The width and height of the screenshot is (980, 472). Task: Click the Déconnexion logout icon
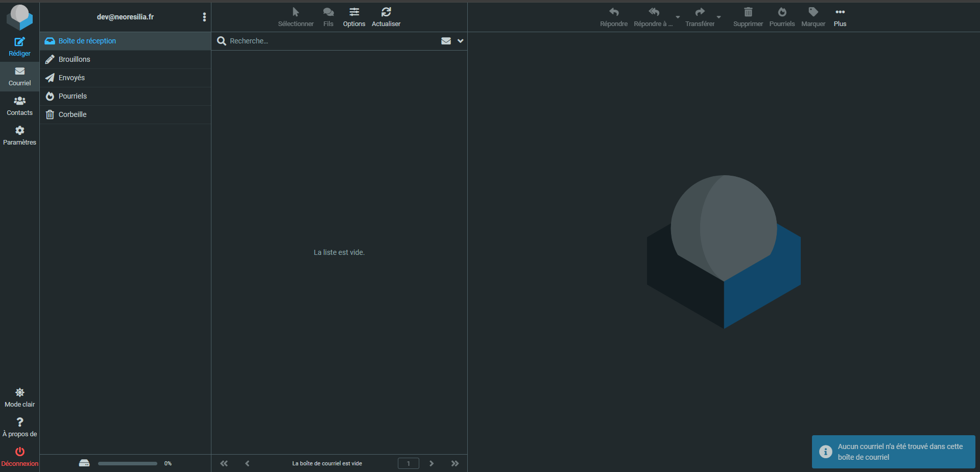(19, 452)
